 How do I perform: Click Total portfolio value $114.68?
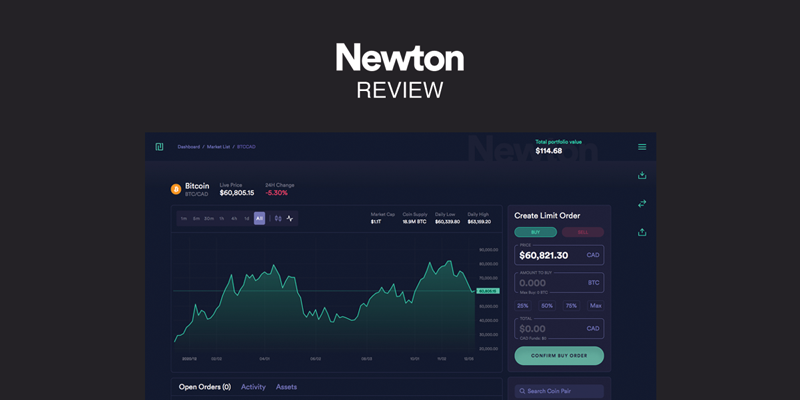[558, 147]
